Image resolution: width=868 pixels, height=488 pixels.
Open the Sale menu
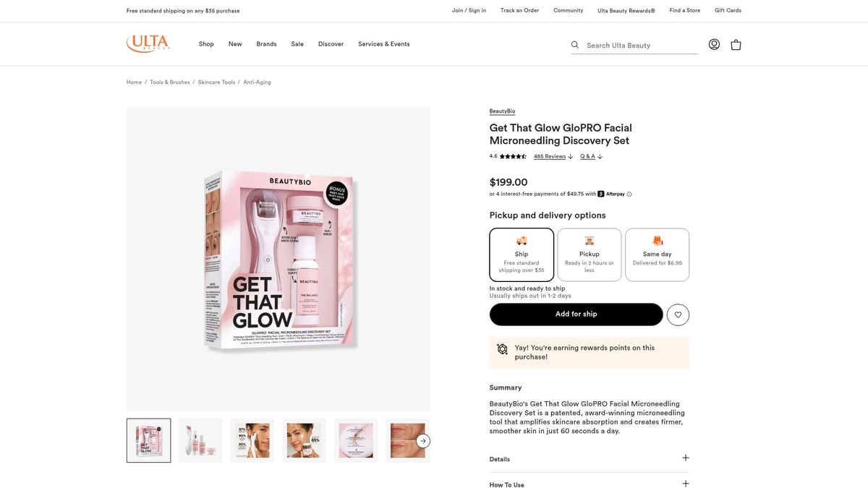click(x=297, y=44)
